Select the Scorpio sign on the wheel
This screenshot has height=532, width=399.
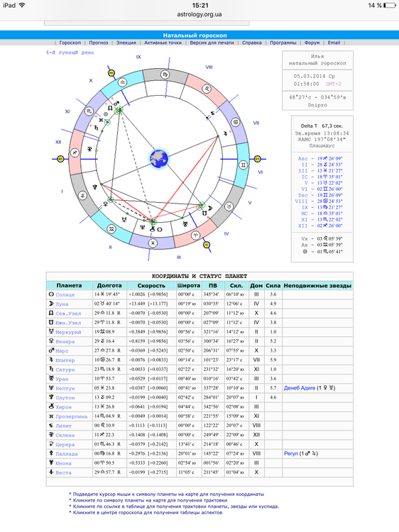click(89, 111)
